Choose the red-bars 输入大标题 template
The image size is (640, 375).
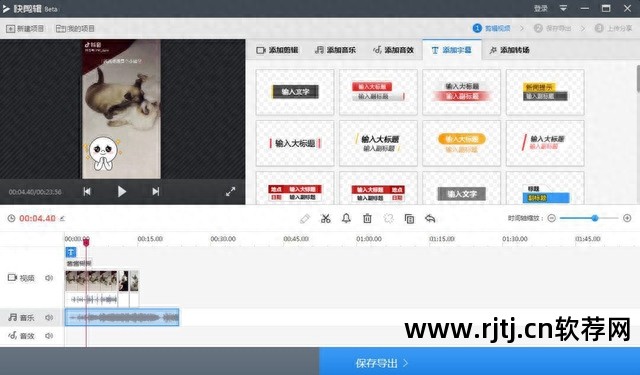(x=295, y=143)
